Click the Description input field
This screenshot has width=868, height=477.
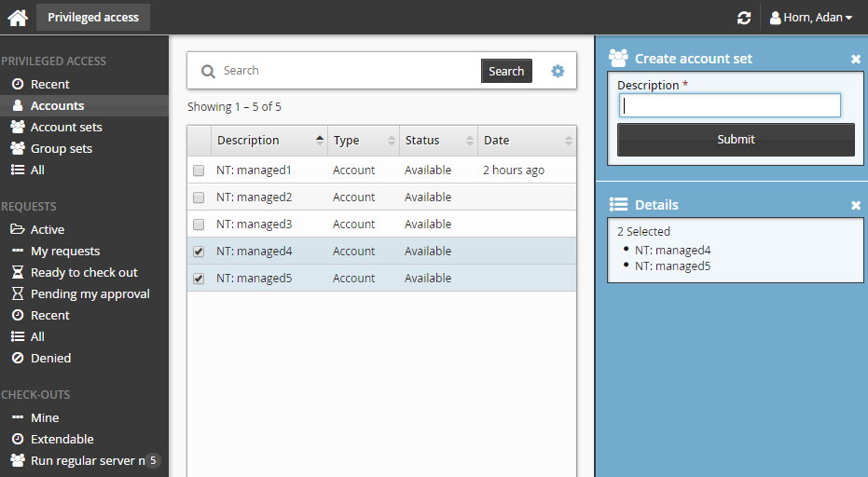click(x=729, y=105)
